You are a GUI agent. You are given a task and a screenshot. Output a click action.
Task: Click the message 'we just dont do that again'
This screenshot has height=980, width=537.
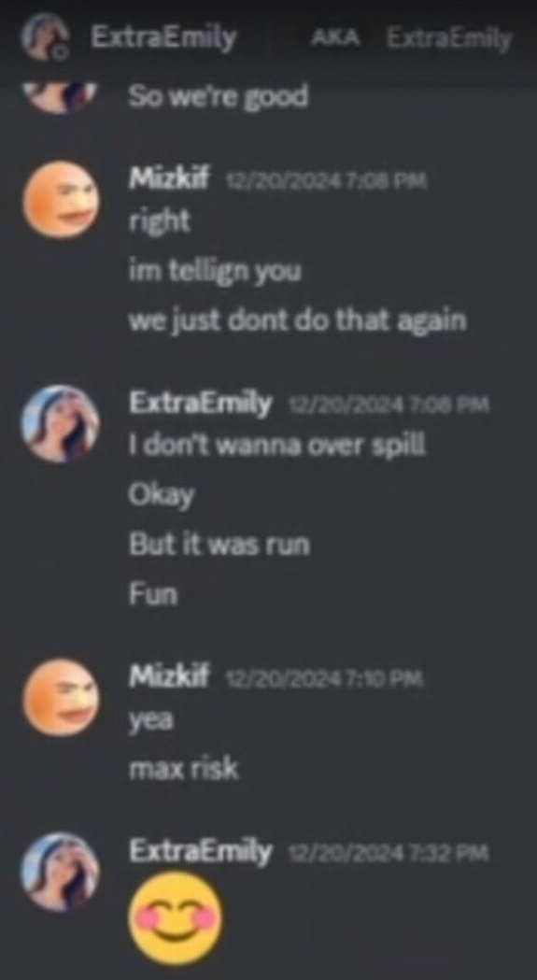point(297,320)
